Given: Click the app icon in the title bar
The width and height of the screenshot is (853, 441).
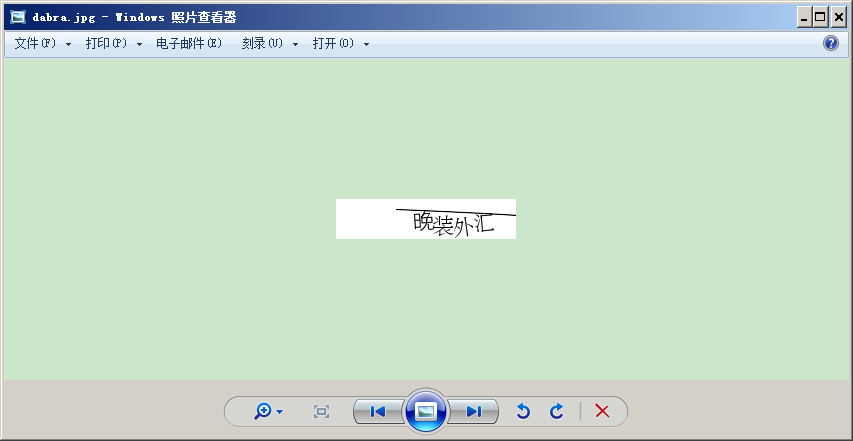Looking at the screenshot, I should point(17,17).
